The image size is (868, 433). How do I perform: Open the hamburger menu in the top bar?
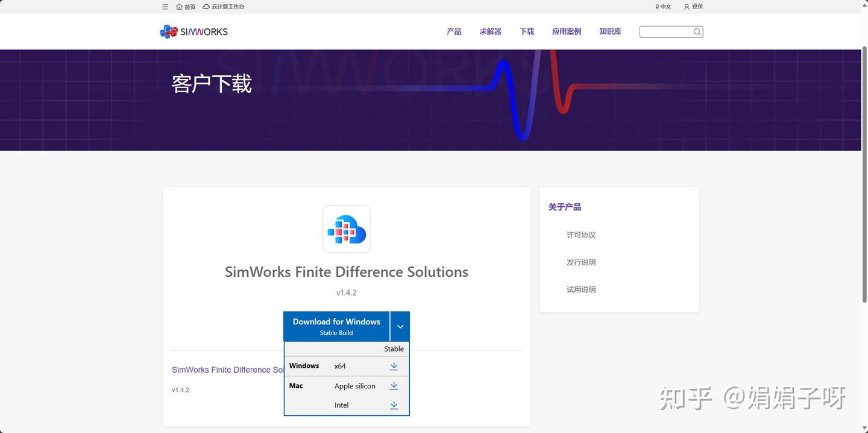point(165,7)
